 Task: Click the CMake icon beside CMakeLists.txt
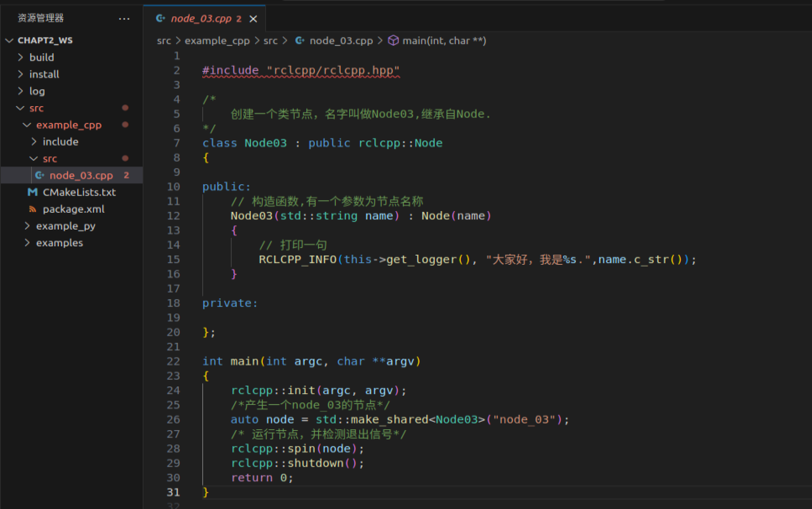(32, 192)
